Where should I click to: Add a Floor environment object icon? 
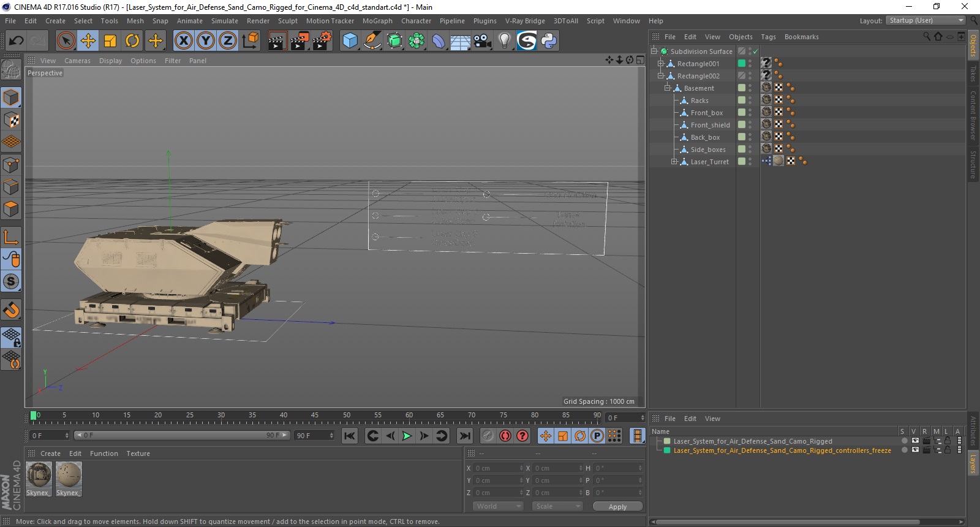[x=461, y=41]
